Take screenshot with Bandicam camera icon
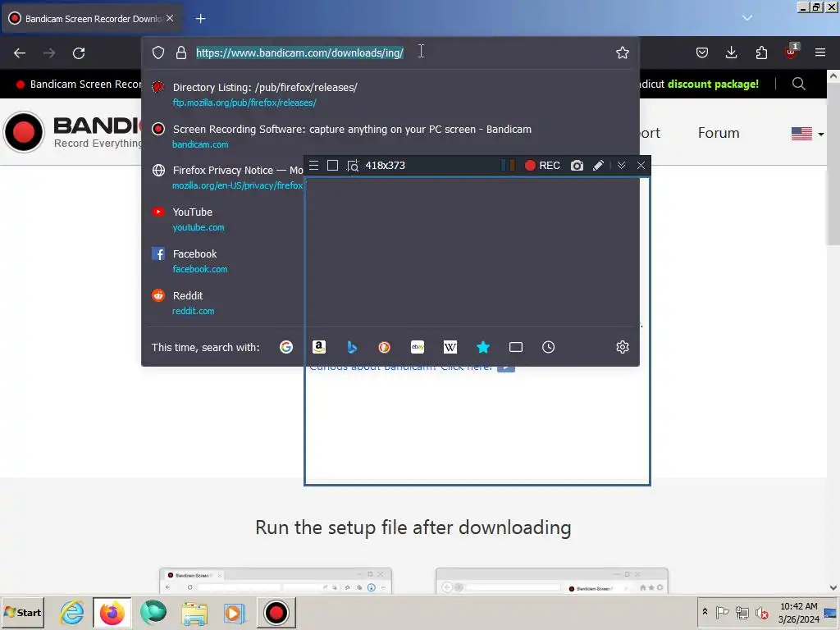This screenshot has height=630, width=840. 577,166
